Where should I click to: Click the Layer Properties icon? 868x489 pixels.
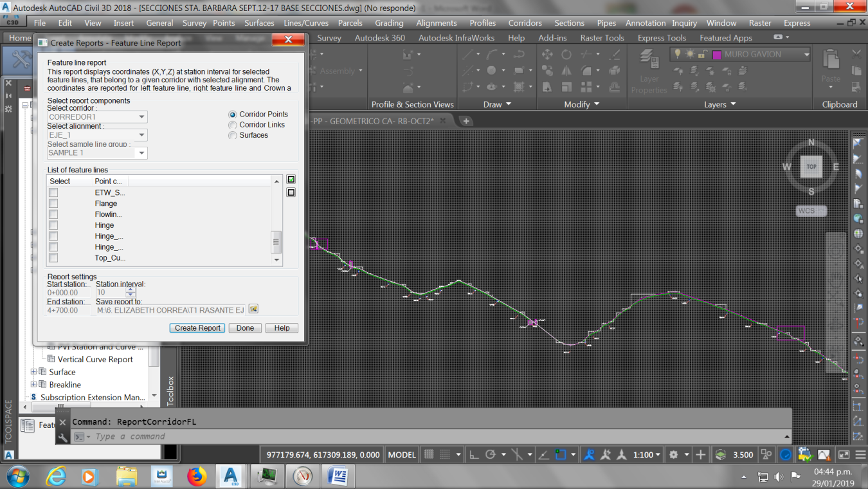click(649, 60)
